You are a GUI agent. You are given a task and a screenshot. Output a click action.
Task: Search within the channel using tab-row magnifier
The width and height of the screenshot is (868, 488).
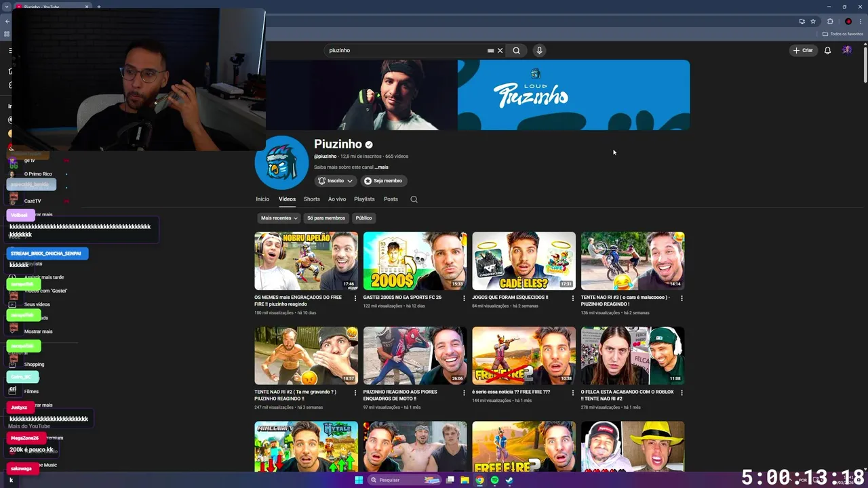(x=414, y=199)
